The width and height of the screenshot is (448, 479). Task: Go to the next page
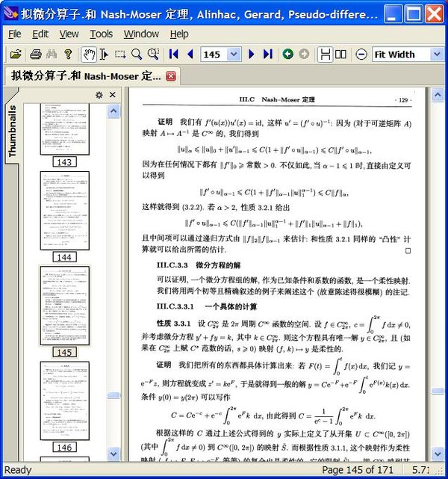tap(252, 55)
